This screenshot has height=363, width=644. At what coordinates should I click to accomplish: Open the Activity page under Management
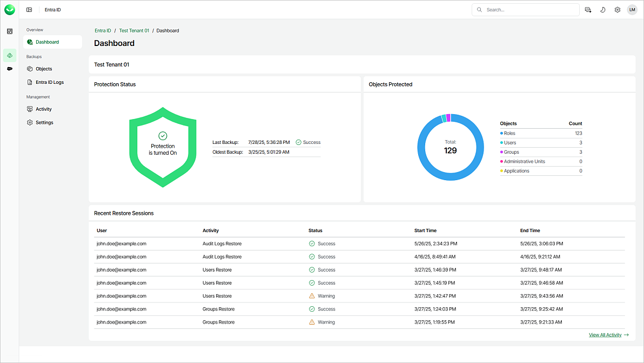point(44,109)
